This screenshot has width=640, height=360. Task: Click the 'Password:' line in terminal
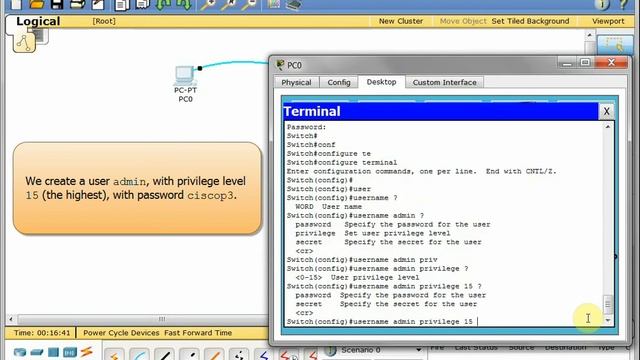tap(306, 127)
